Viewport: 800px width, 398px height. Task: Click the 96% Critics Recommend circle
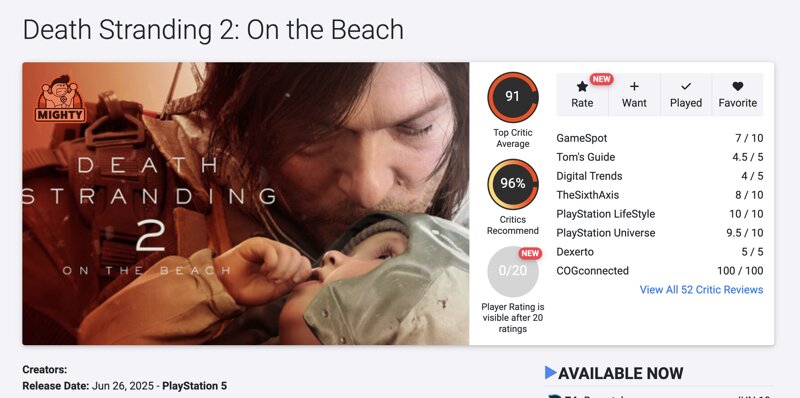513,184
